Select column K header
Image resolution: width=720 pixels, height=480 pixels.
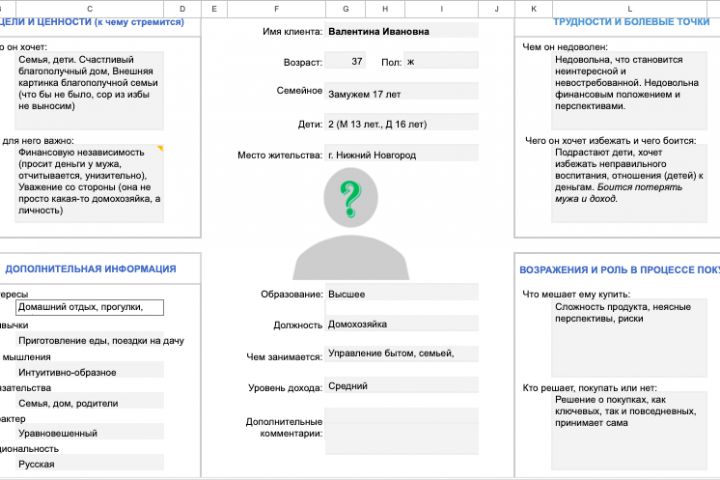tap(534, 9)
